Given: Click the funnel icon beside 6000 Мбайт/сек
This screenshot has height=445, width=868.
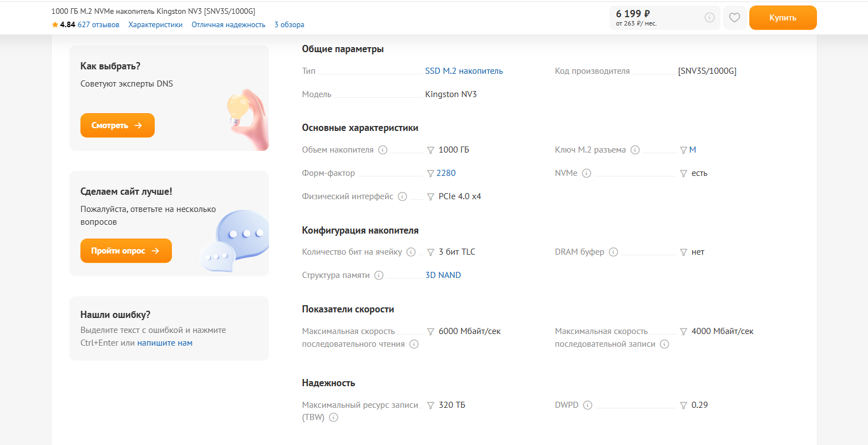Looking at the screenshot, I should 430,332.
